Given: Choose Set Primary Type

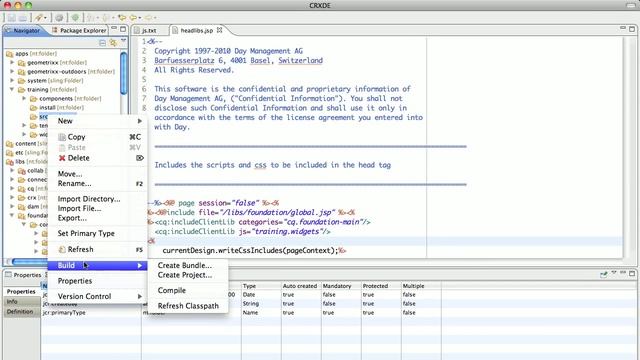Looking at the screenshot, I should click(x=98, y=233).
